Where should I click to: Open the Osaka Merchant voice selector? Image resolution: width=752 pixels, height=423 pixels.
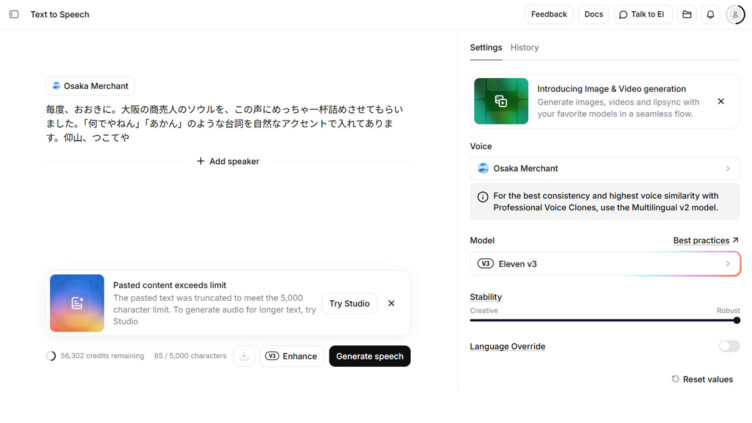point(604,168)
